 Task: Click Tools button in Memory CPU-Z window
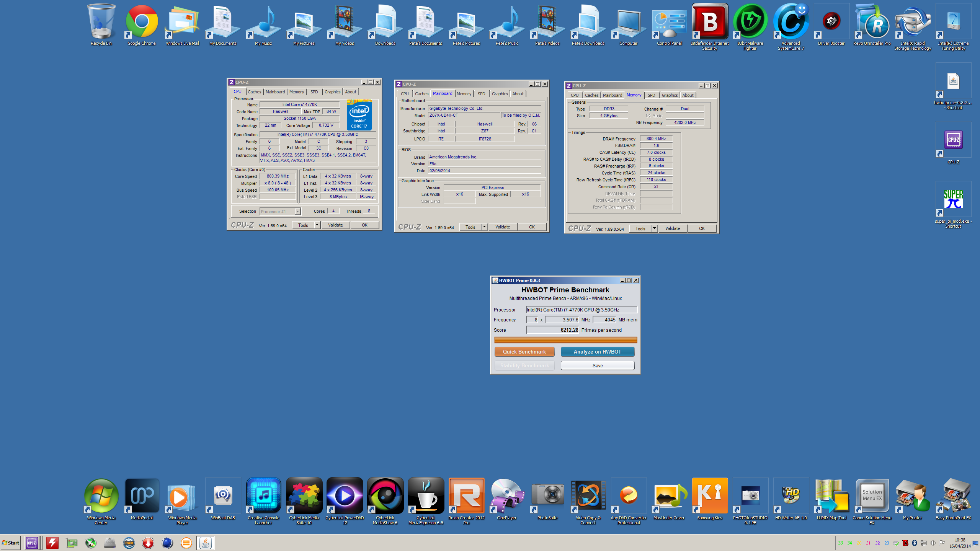640,228
